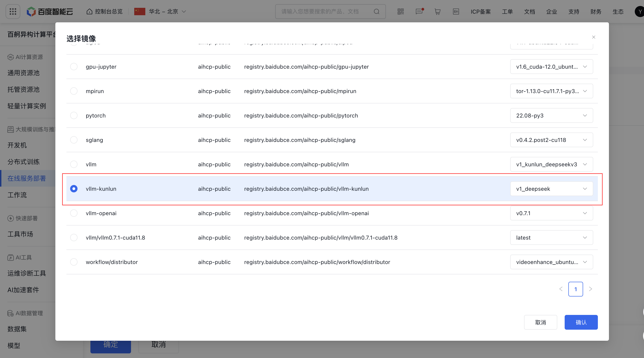Open 开发机 in sidebar
This screenshot has height=358, width=644.
coord(17,145)
